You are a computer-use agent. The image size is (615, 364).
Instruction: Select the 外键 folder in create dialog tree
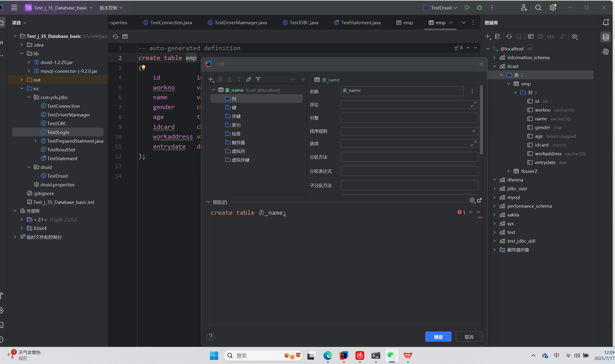pos(236,116)
